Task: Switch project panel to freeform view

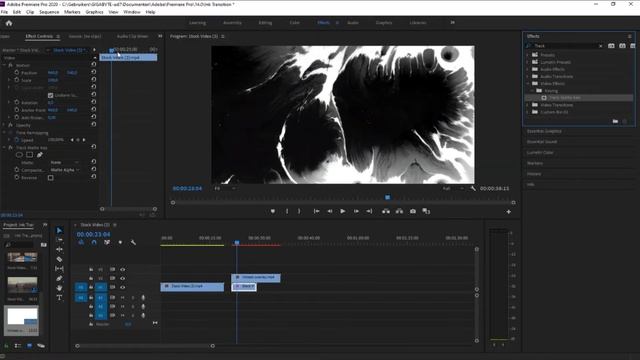Action: coord(40,346)
